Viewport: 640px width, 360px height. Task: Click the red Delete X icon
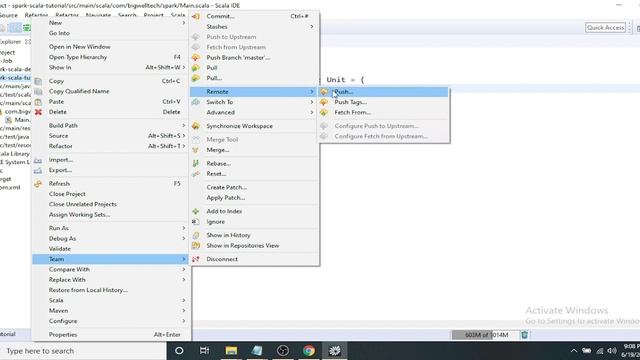(x=38, y=112)
